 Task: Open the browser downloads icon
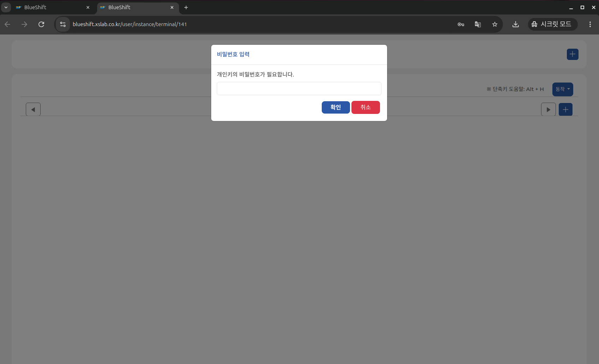click(x=516, y=24)
